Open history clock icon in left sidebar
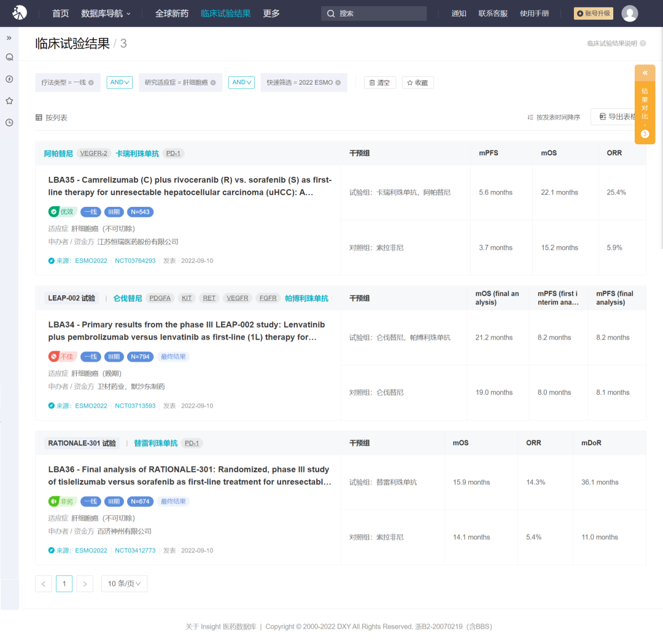 pos(9,123)
